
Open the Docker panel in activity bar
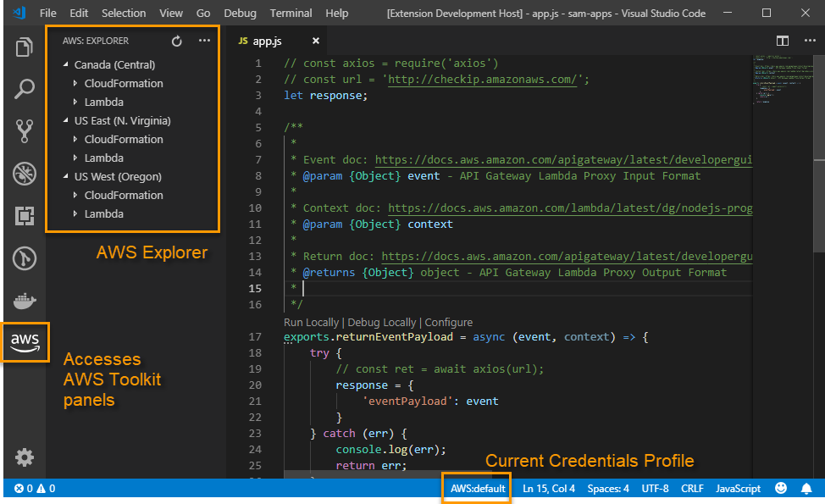(24, 301)
